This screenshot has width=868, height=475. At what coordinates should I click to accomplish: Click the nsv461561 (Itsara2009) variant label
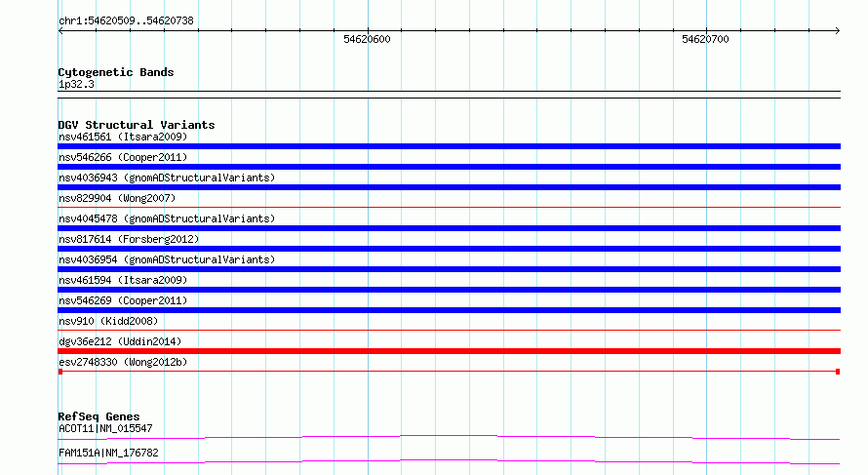tap(123, 137)
